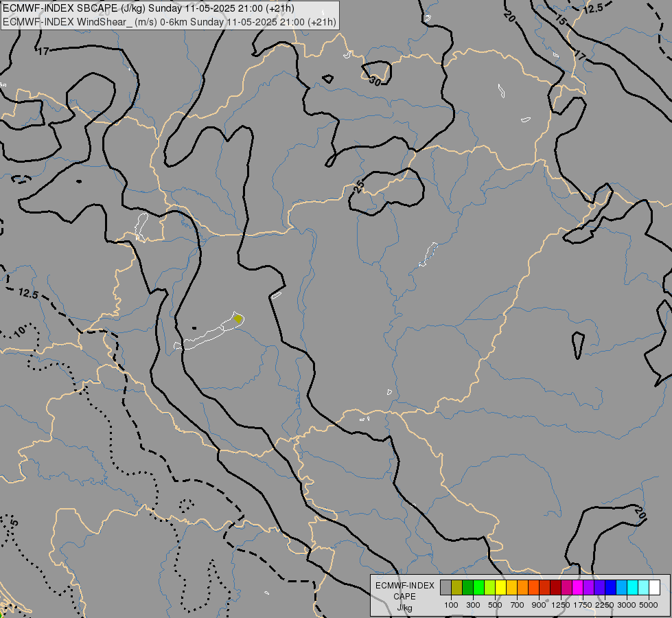Click the contour label 30
Screen dimensions: 672x618
(375, 80)
